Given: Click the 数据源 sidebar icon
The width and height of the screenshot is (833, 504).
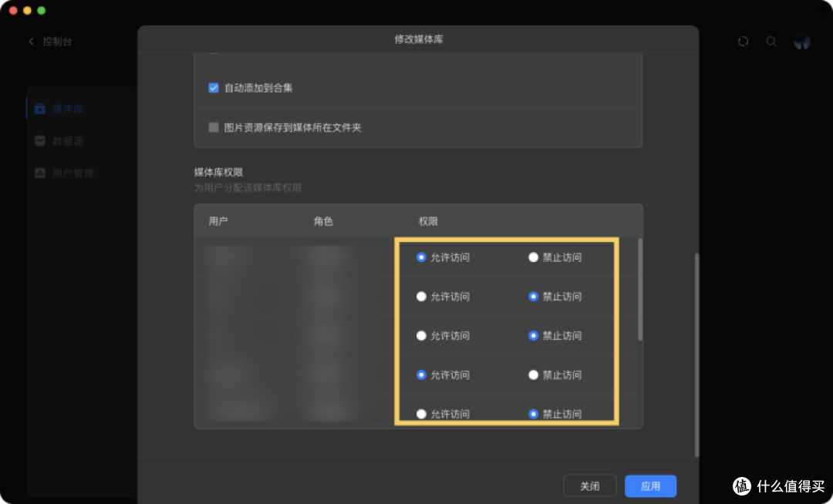Looking at the screenshot, I should click(x=40, y=140).
